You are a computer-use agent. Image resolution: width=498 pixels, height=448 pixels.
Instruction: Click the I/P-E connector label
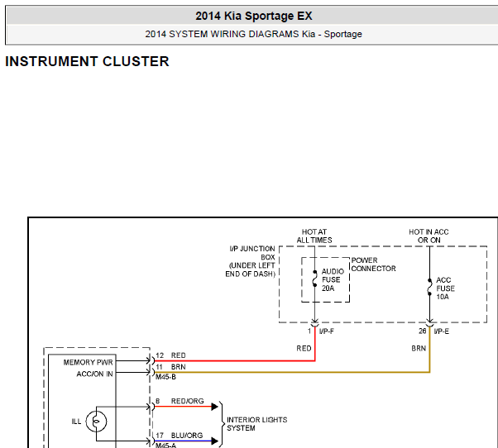point(442,331)
